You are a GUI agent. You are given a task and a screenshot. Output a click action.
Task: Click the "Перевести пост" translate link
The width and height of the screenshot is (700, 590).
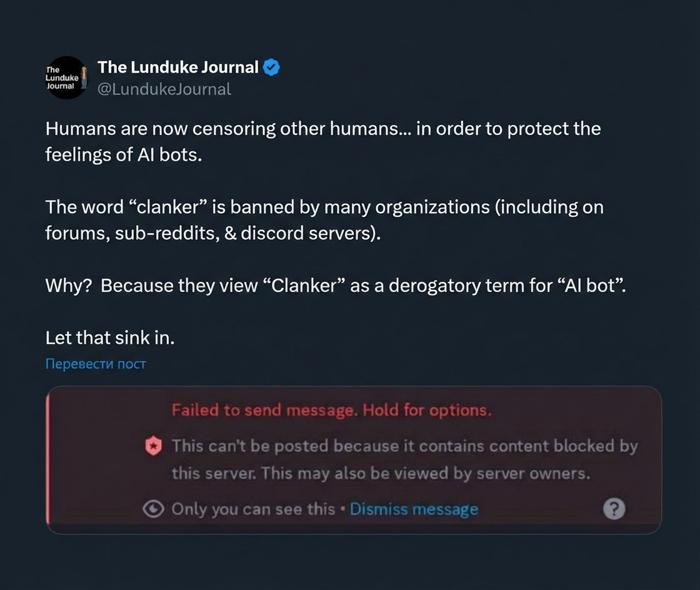(x=96, y=364)
